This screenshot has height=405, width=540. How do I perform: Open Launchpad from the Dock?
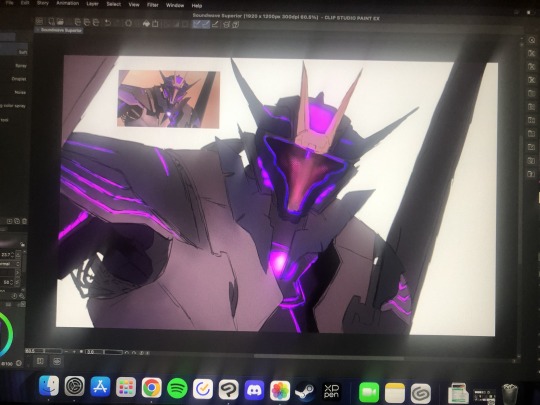126,387
